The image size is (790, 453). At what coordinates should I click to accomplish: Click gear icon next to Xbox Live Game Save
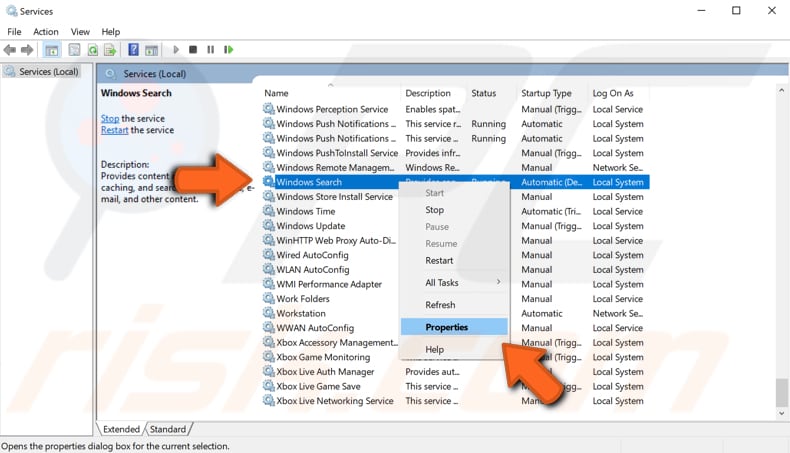pos(269,386)
